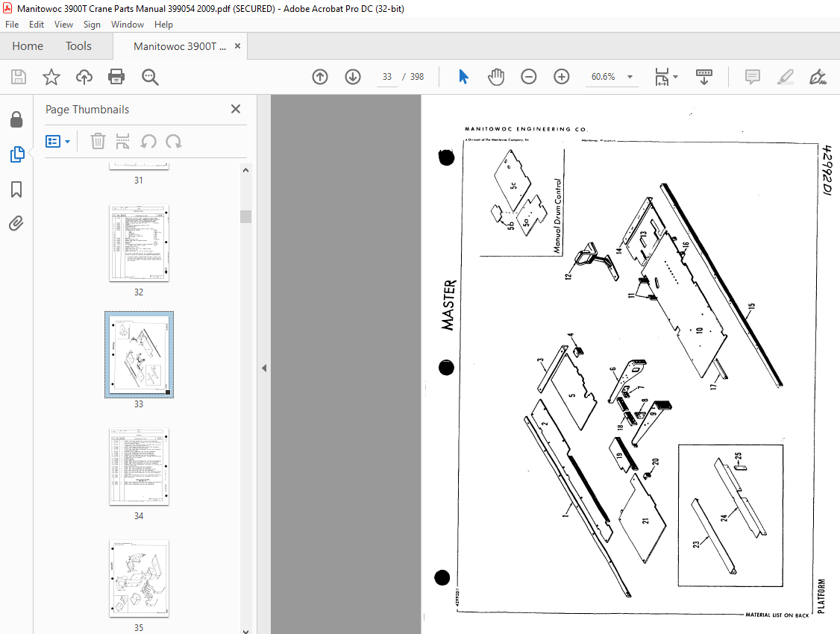This screenshot has width=840, height=634.
Task: Click the '398' total page count
Action: [417, 77]
